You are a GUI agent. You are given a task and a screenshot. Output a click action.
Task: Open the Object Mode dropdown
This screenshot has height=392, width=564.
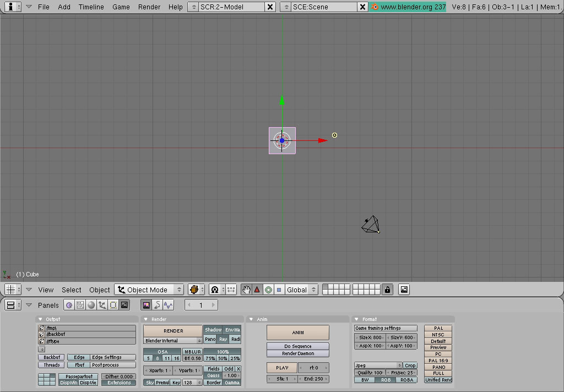click(149, 290)
